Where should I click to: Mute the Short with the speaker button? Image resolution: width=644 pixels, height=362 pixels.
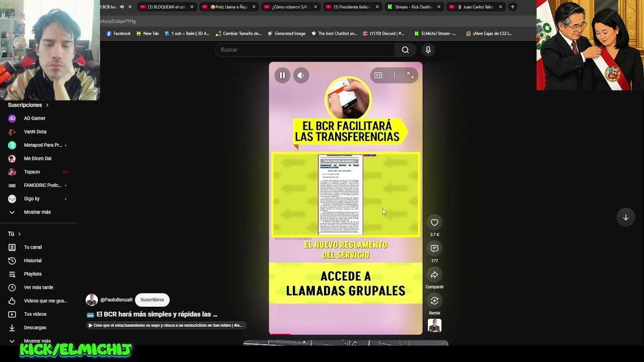click(x=301, y=75)
